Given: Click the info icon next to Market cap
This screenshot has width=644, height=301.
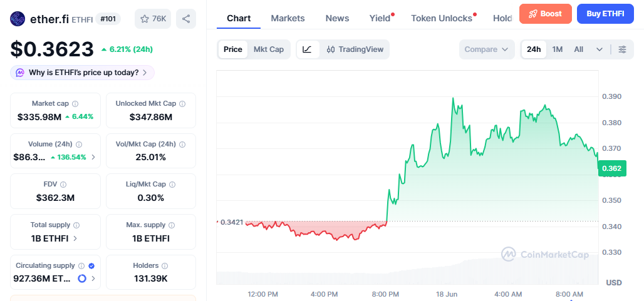Looking at the screenshot, I should (x=76, y=104).
